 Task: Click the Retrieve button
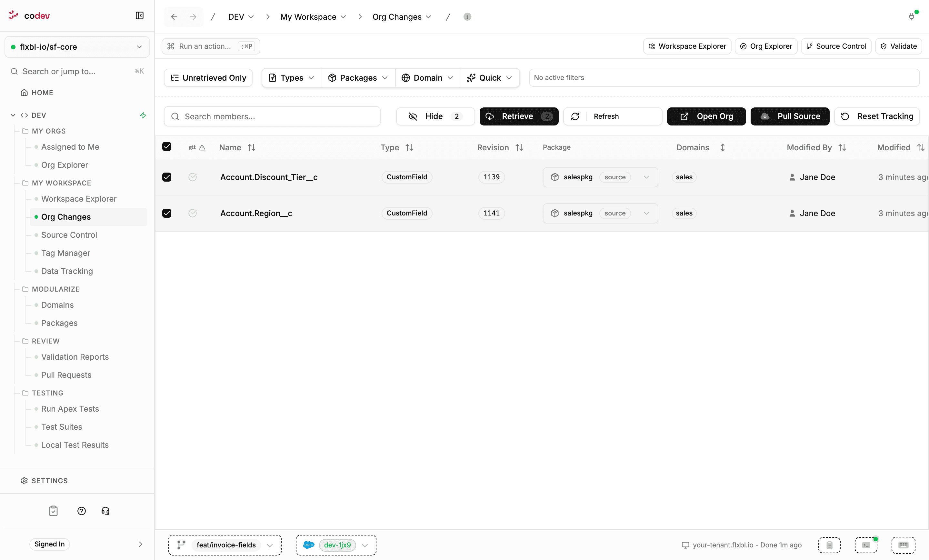coord(519,116)
